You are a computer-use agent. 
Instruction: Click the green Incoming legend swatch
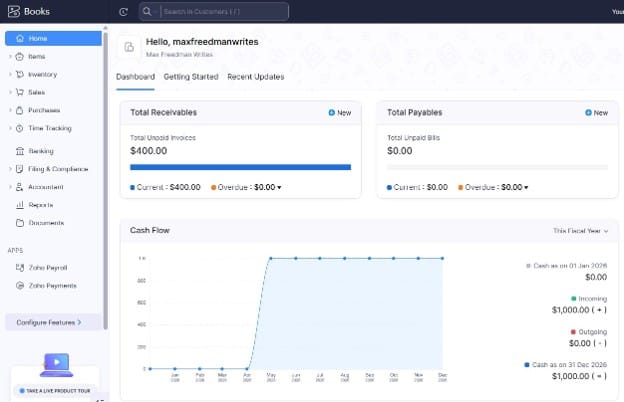tap(573, 299)
